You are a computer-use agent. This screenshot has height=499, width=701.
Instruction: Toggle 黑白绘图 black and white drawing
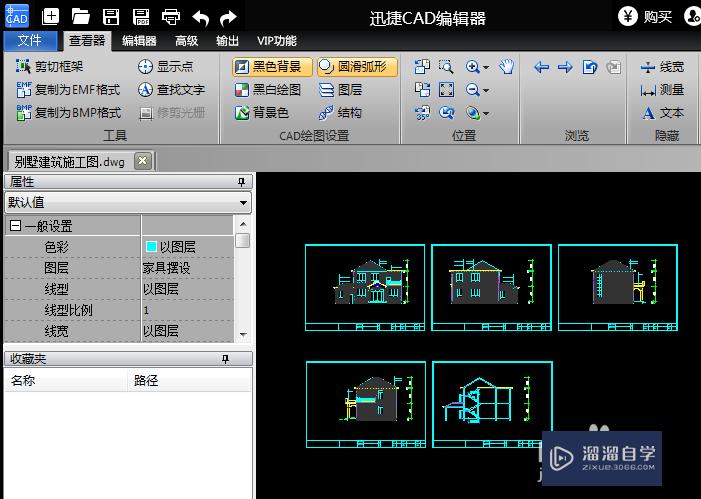coord(268,90)
